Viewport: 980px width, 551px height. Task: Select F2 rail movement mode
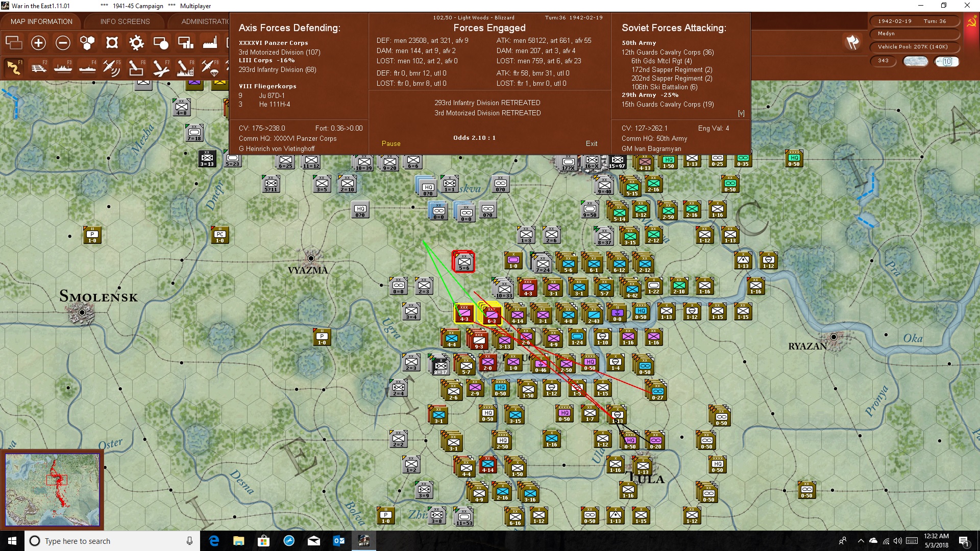point(38,67)
